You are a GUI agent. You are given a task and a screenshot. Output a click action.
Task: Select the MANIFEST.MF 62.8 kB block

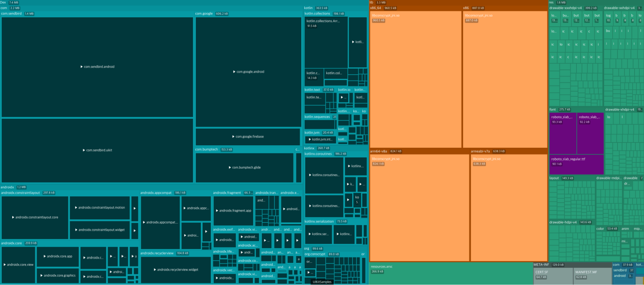(593, 276)
